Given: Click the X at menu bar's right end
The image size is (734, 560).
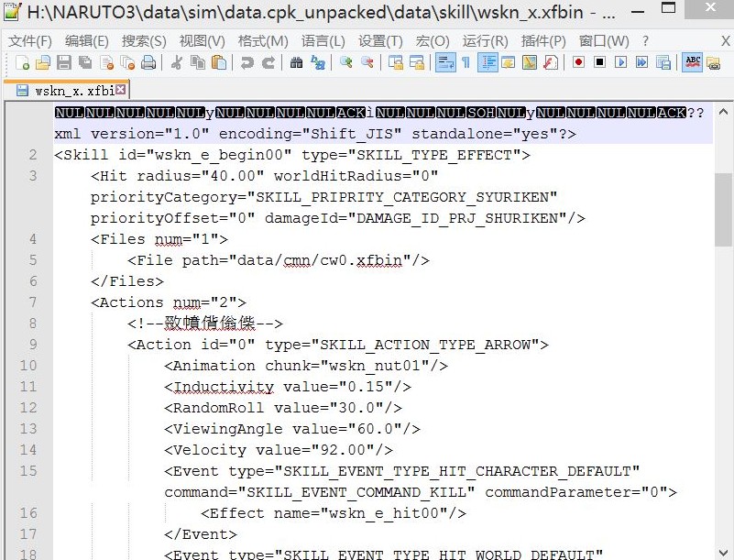Looking at the screenshot, I should (726, 41).
